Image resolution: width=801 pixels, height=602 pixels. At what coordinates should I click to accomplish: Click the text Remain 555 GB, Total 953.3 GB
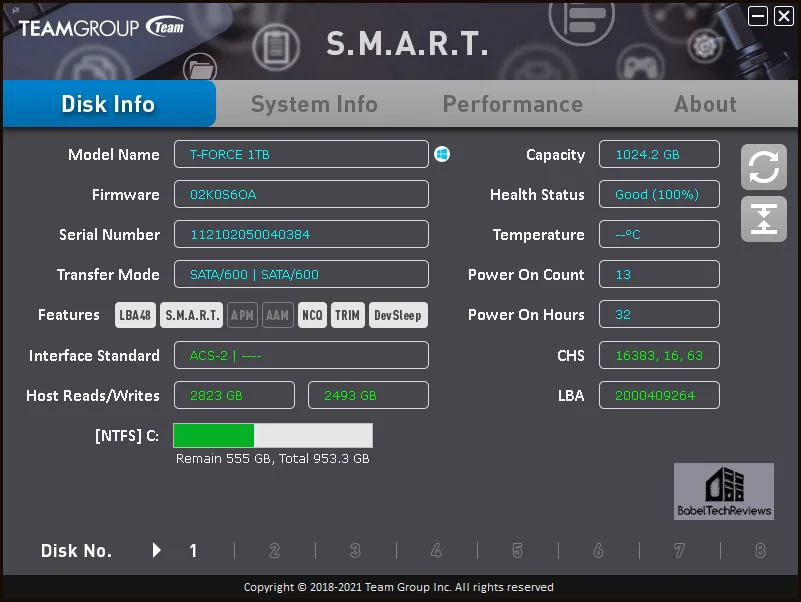(272, 458)
